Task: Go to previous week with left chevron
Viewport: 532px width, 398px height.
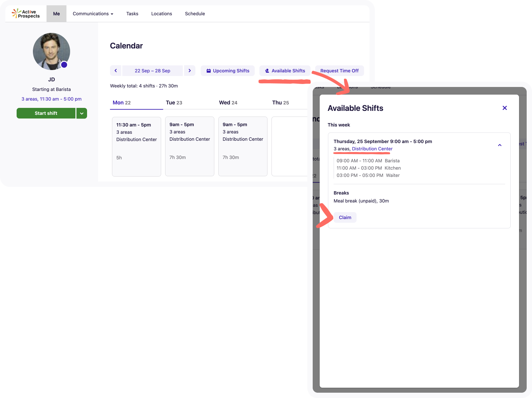Action: tap(116, 71)
